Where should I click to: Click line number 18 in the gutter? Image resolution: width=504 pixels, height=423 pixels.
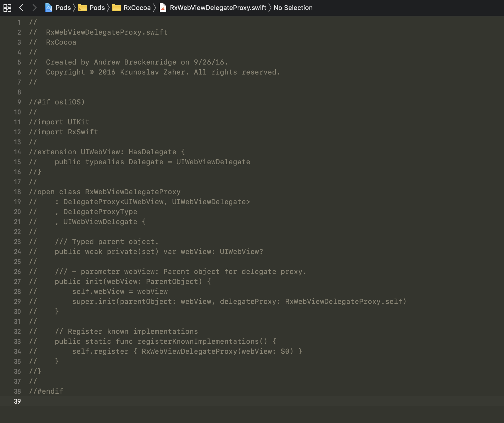click(x=17, y=192)
